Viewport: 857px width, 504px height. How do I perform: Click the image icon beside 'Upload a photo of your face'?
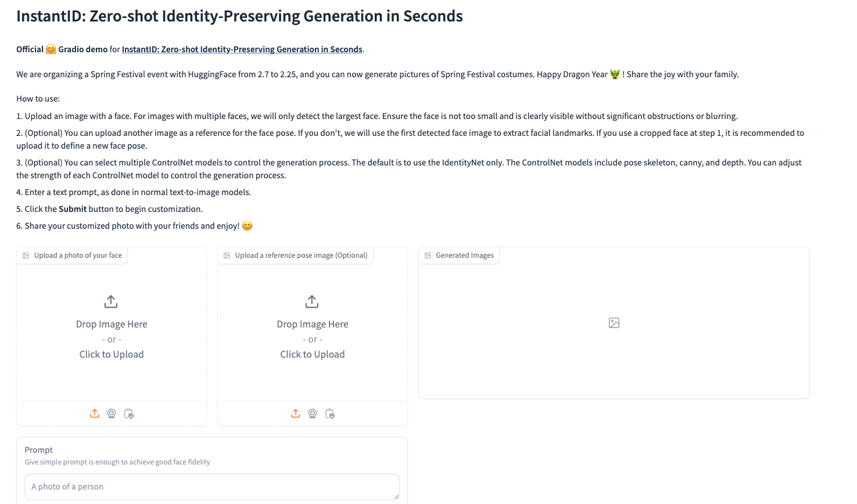coord(26,255)
